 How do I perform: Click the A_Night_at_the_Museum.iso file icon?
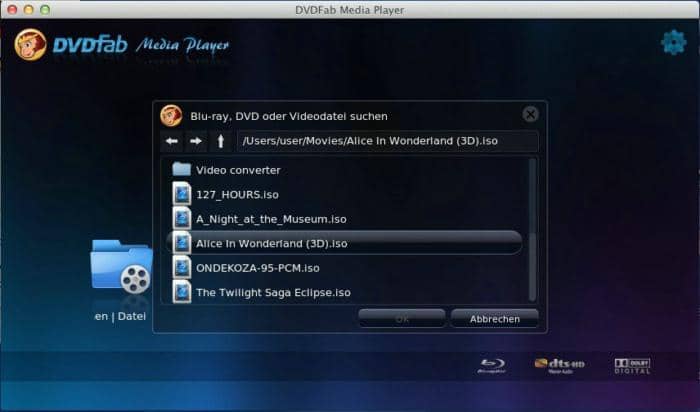[182, 218]
